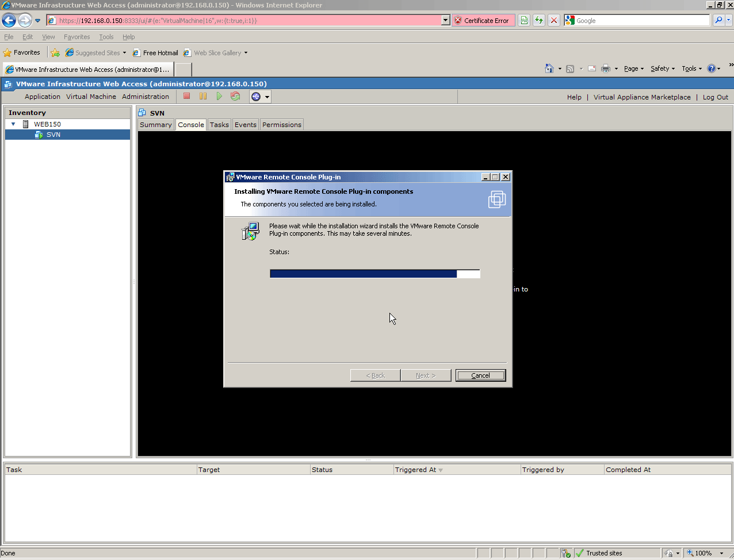The height and width of the screenshot is (560, 734).
Task: Click the blue Help question mark icon
Action: [712, 68]
